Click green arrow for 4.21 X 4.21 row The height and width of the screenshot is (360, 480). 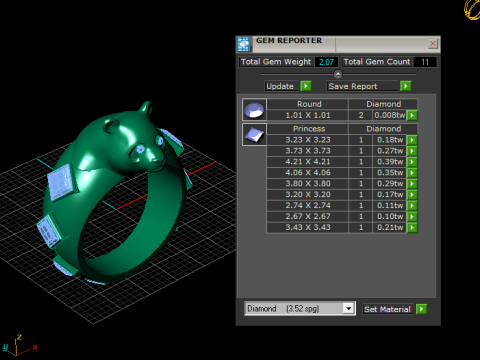pos(412,162)
